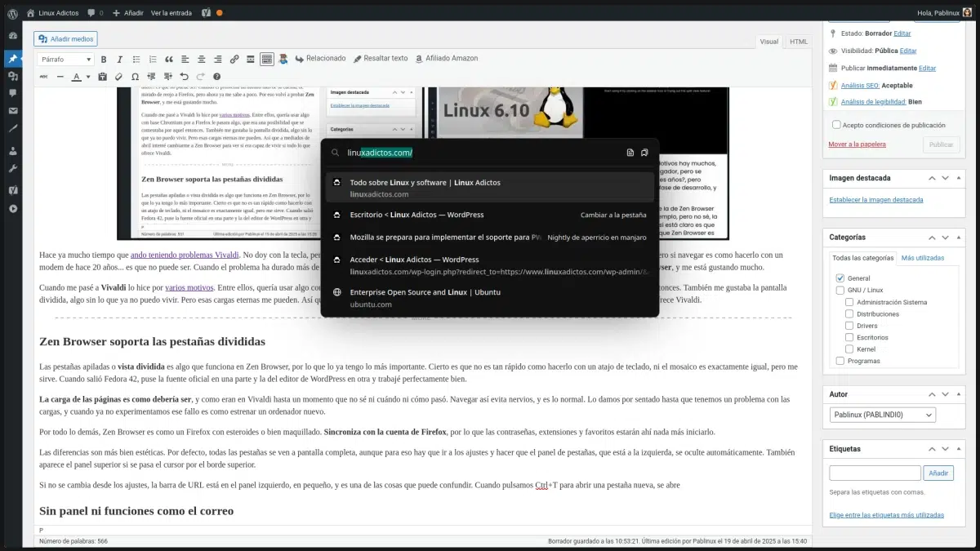Click into the Etiquetas text field
The height and width of the screenshot is (551, 980).
coord(875,473)
